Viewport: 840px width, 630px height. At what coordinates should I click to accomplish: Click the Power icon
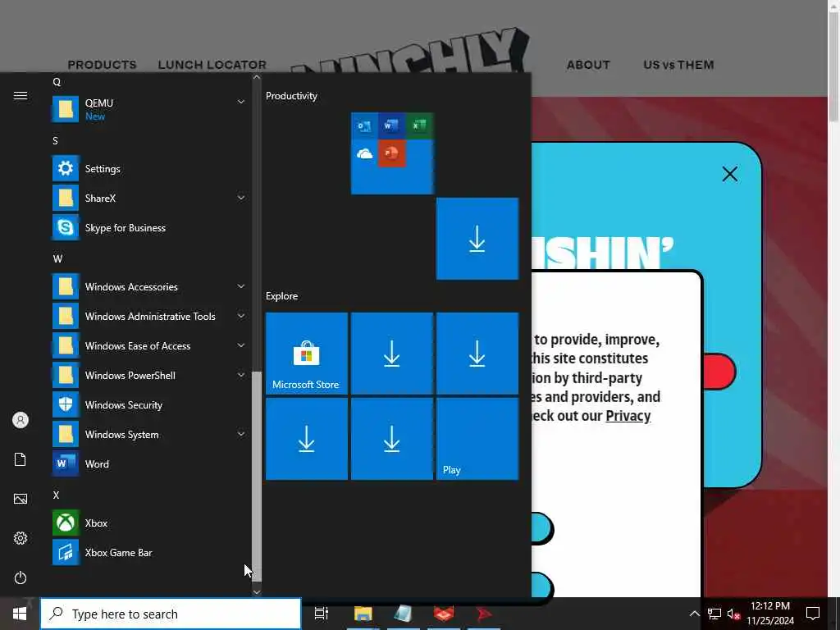(x=21, y=577)
